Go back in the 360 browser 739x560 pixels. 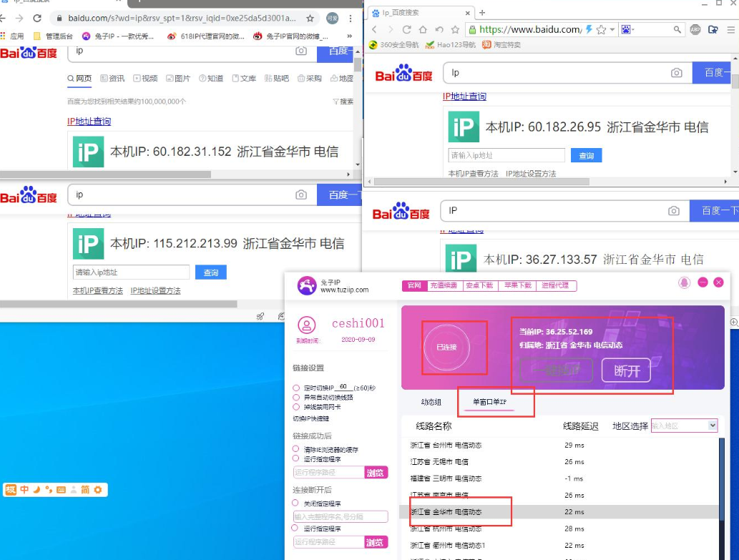point(375,29)
